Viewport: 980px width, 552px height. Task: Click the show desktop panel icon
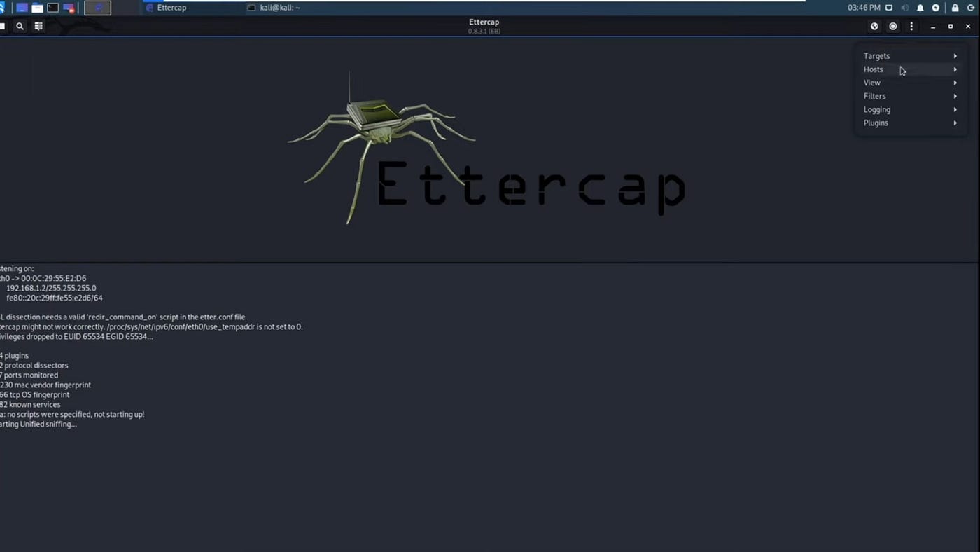(22, 8)
